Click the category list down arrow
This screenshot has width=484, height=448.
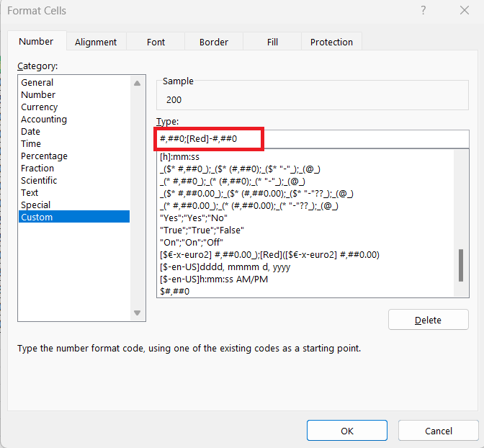138,313
